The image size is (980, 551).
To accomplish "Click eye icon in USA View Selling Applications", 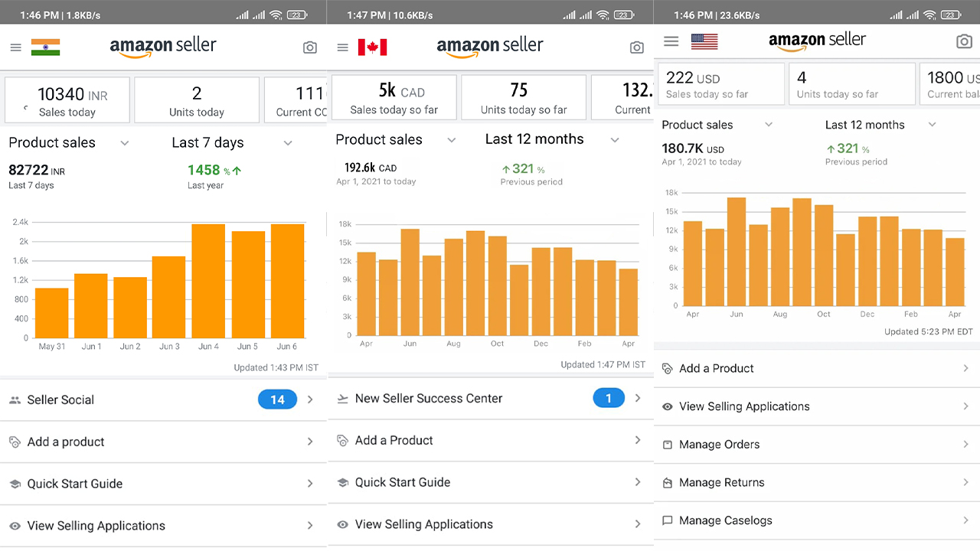I will click(668, 406).
